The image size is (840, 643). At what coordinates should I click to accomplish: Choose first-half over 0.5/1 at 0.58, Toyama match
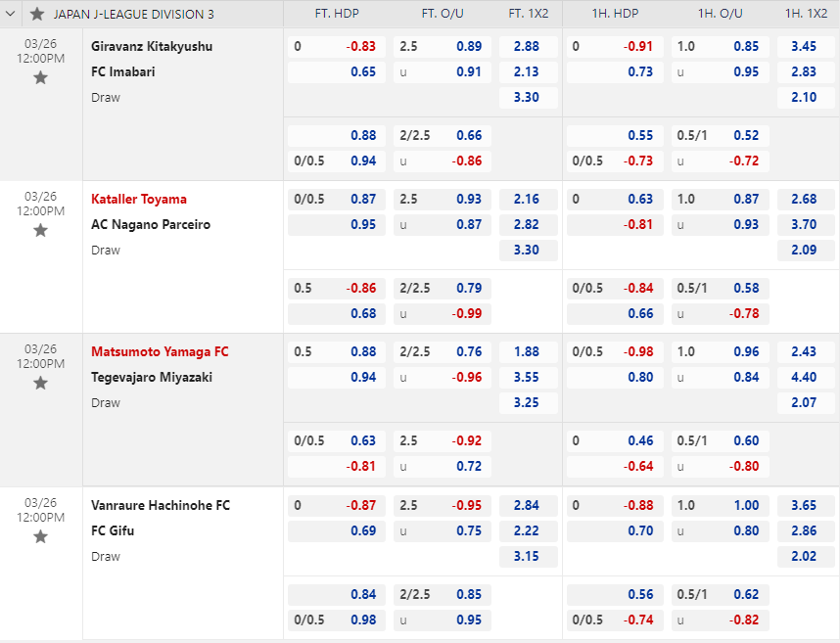coord(720,288)
